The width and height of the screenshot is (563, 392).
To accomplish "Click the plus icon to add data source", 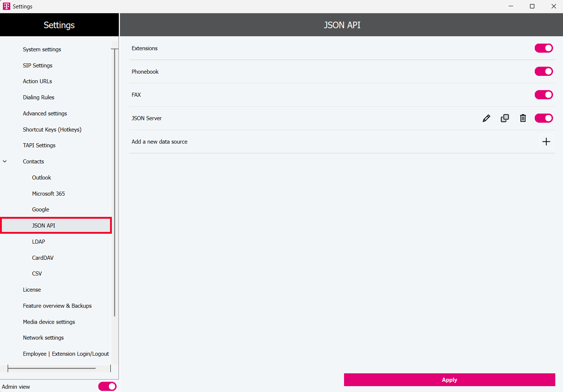I will 546,142.
